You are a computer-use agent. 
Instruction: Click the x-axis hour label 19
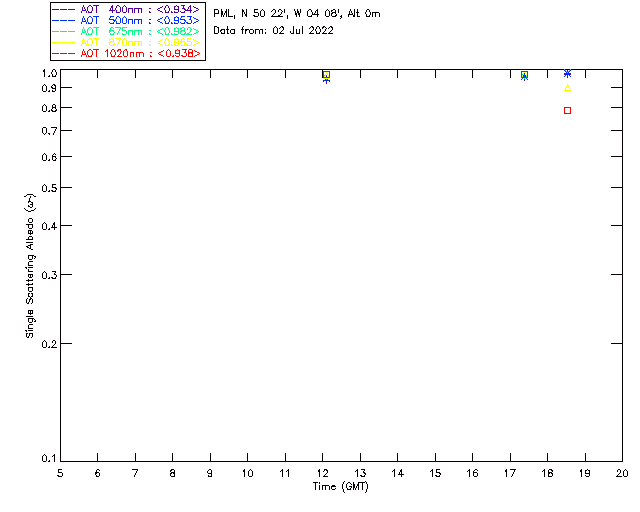[x=585, y=473]
